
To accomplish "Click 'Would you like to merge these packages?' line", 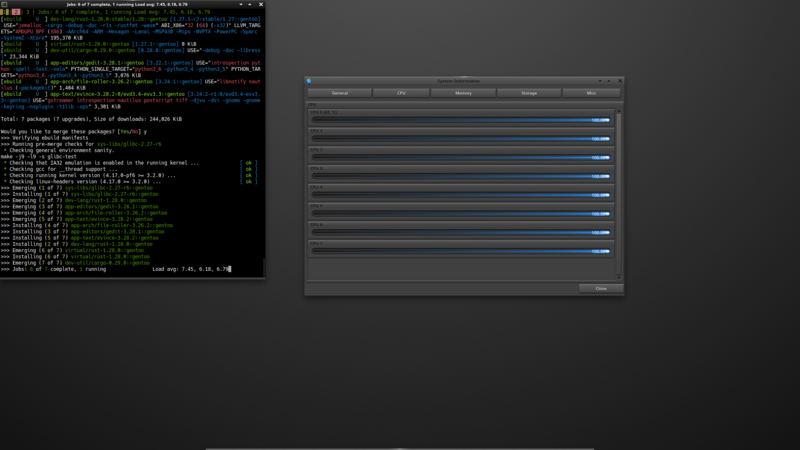I will [73, 132].
